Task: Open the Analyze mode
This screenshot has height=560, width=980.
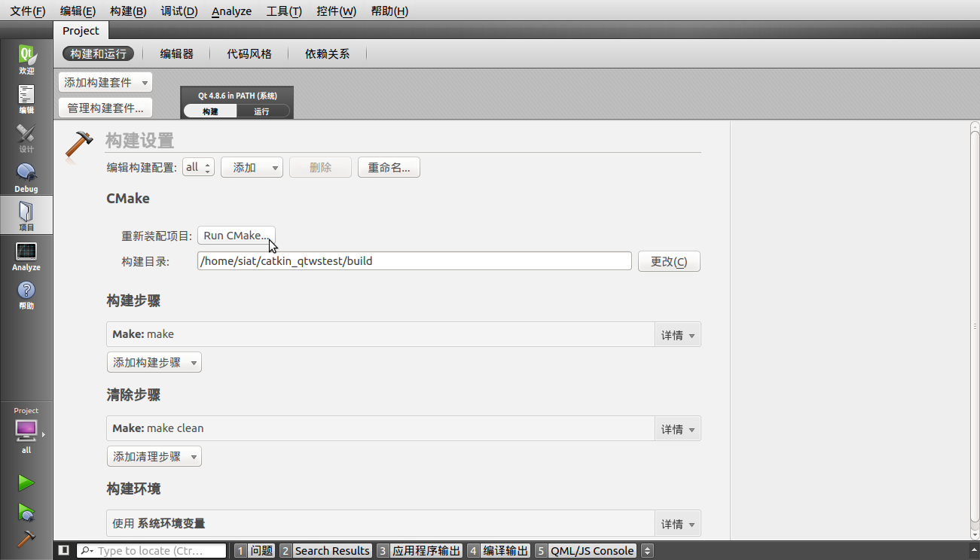Action: [x=26, y=256]
